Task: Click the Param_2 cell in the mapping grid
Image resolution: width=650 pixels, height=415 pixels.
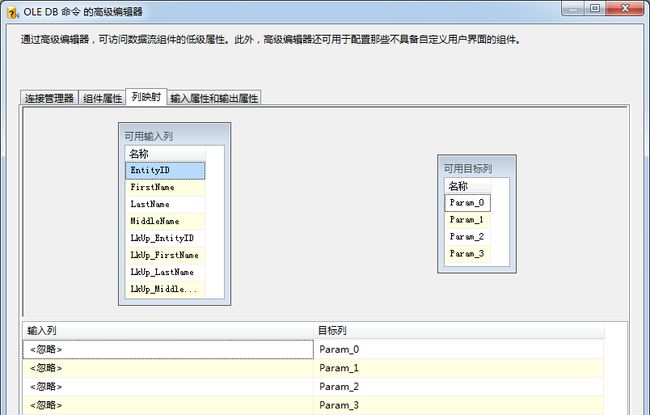Action: [459, 387]
